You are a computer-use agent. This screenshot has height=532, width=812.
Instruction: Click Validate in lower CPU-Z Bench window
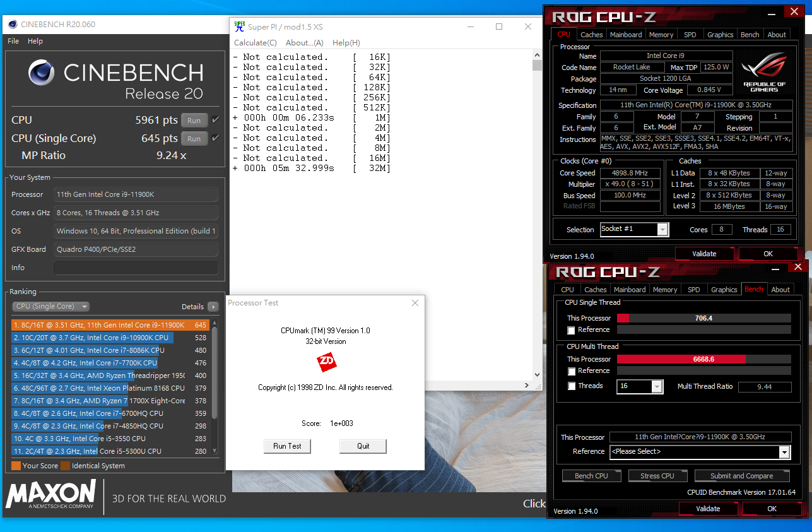point(708,509)
